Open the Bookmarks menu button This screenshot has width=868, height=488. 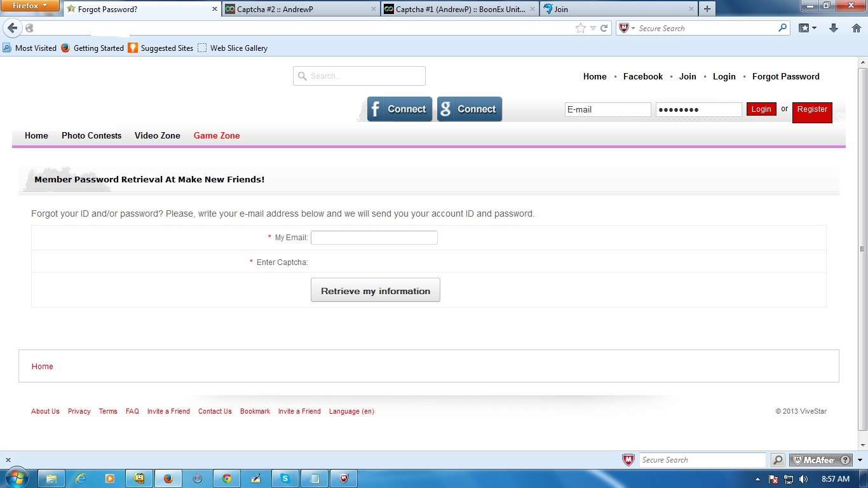[807, 28]
